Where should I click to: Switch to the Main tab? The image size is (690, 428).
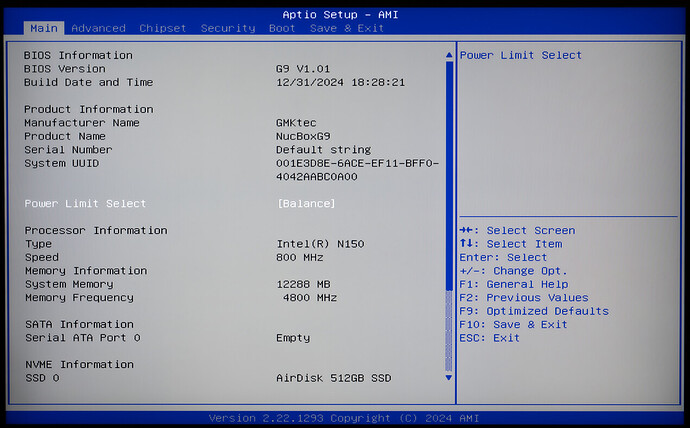tap(44, 28)
